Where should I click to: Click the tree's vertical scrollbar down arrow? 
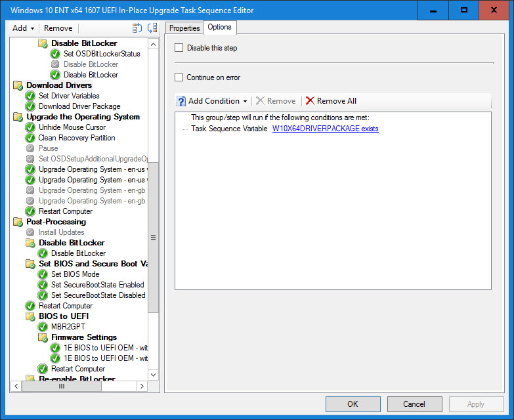click(154, 375)
